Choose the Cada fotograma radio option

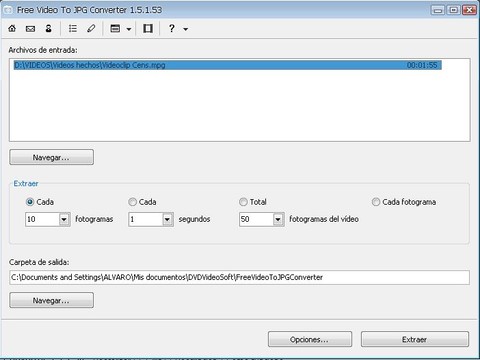click(376, 202)
